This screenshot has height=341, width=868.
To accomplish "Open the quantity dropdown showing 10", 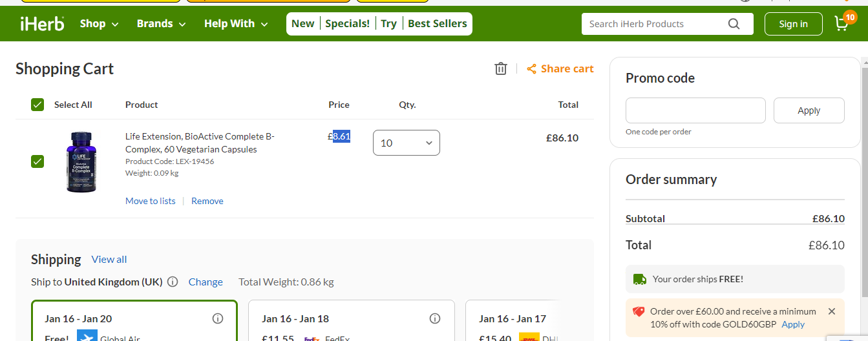I will pyautogui.click(x=407, y=143).
